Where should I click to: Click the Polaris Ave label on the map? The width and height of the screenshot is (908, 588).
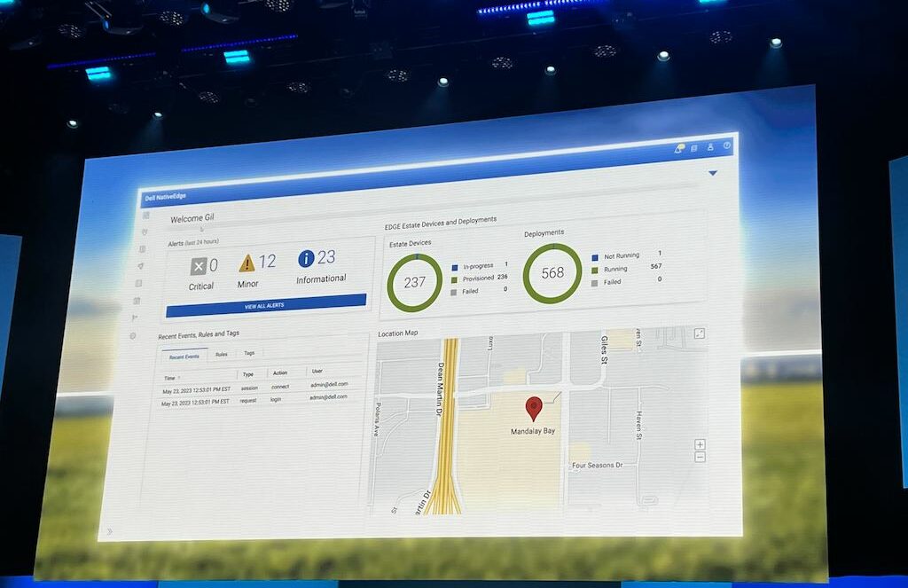(378, 419)
